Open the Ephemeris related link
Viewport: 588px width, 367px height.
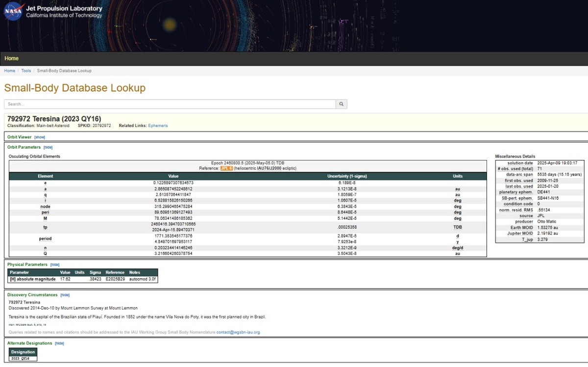pos(158,126)
